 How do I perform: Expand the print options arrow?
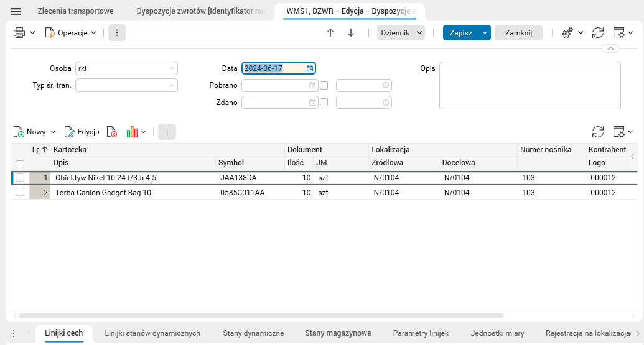32,33
